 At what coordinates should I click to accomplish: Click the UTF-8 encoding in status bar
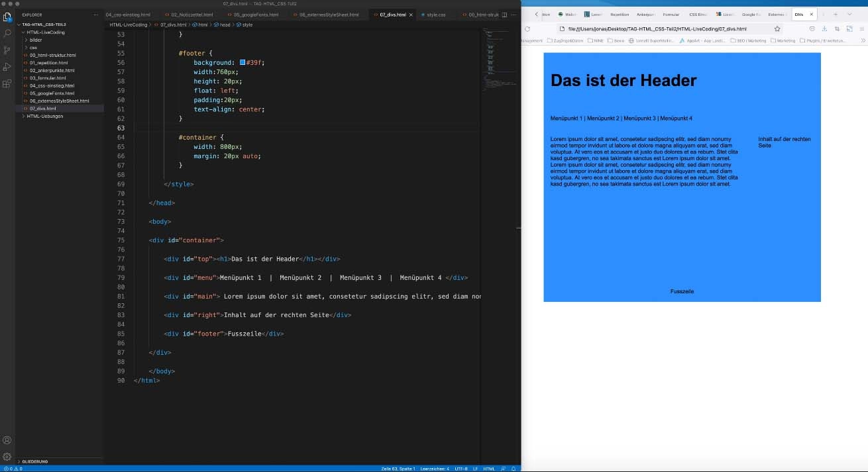[461, 469]
